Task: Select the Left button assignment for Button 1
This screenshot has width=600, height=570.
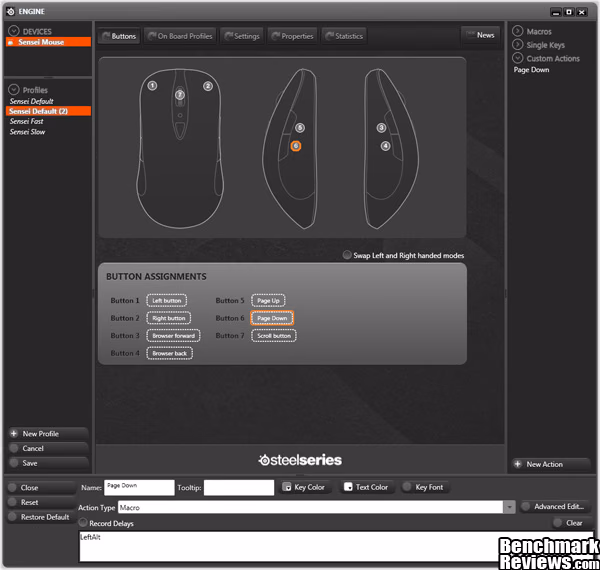Action: 167,301
